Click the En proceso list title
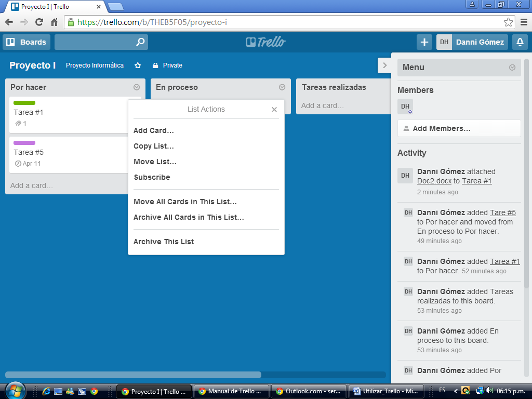The height and width of the screenshot is (399, 532). coord(177,87)
